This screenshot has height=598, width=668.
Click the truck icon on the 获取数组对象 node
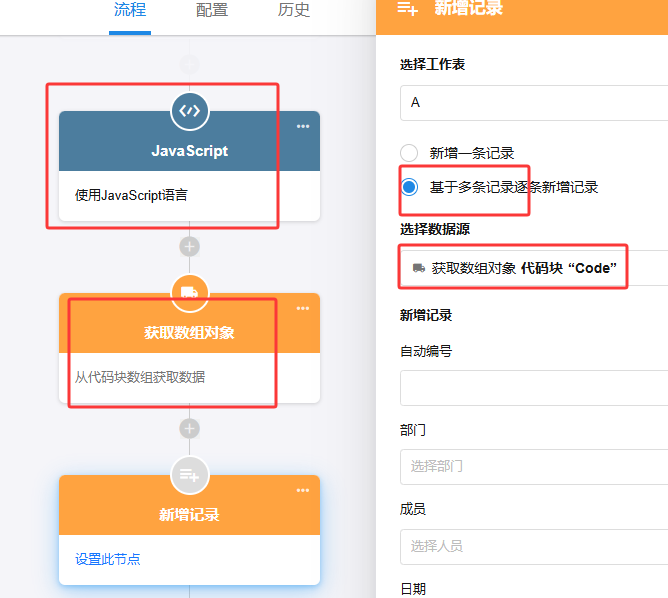click(x=190, y=292)
